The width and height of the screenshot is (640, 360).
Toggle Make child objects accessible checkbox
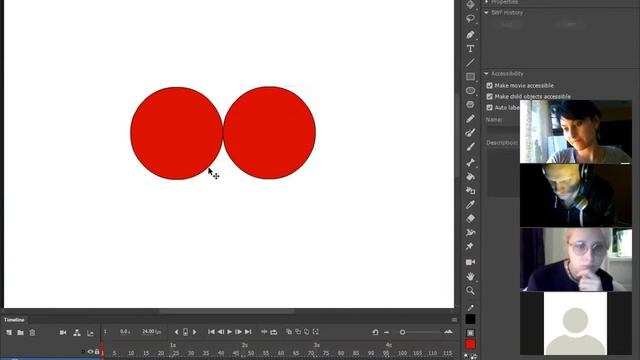pyautogui.click(x=489, y=96)
